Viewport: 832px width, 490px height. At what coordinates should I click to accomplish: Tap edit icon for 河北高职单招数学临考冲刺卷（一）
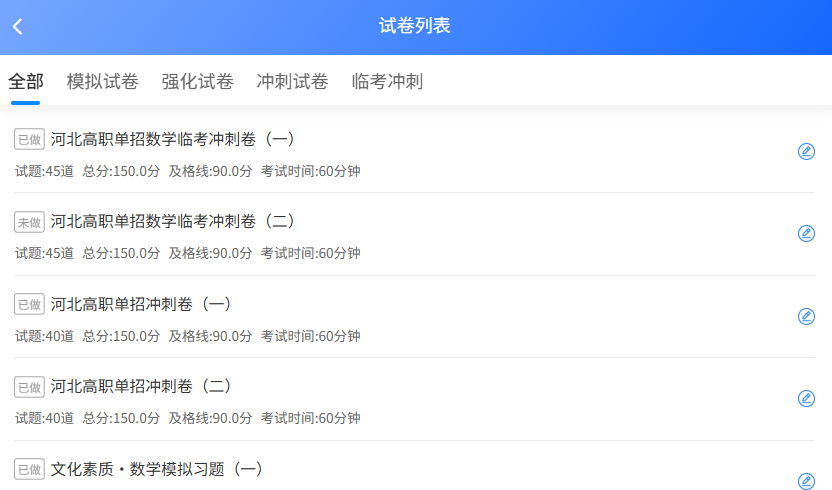tap(806, 151)
